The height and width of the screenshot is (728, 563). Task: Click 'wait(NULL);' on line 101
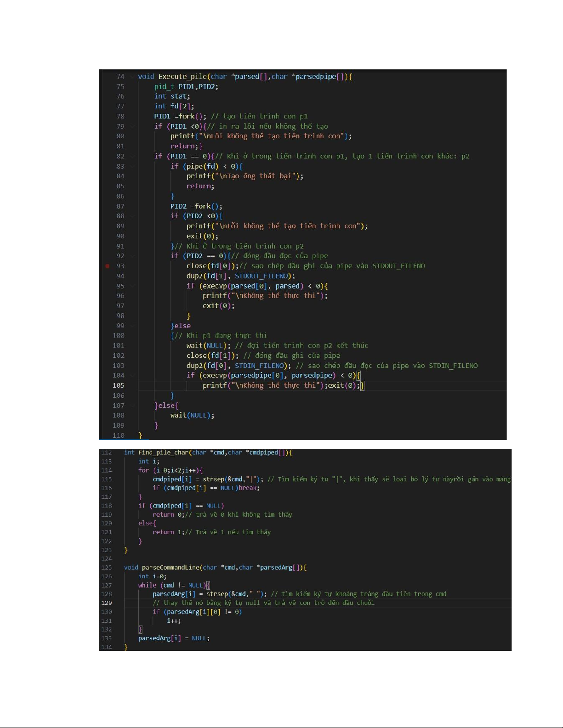pyautogui.click(x=209, y=345)
